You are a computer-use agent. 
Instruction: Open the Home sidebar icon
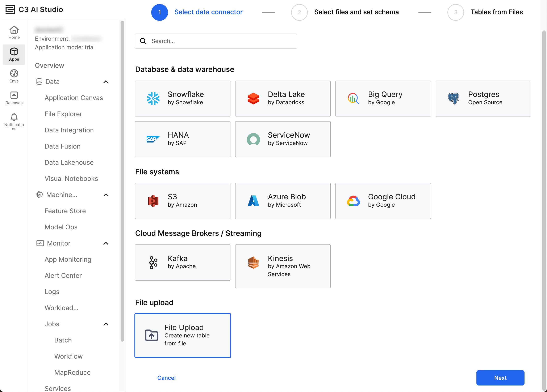point(14,33)
